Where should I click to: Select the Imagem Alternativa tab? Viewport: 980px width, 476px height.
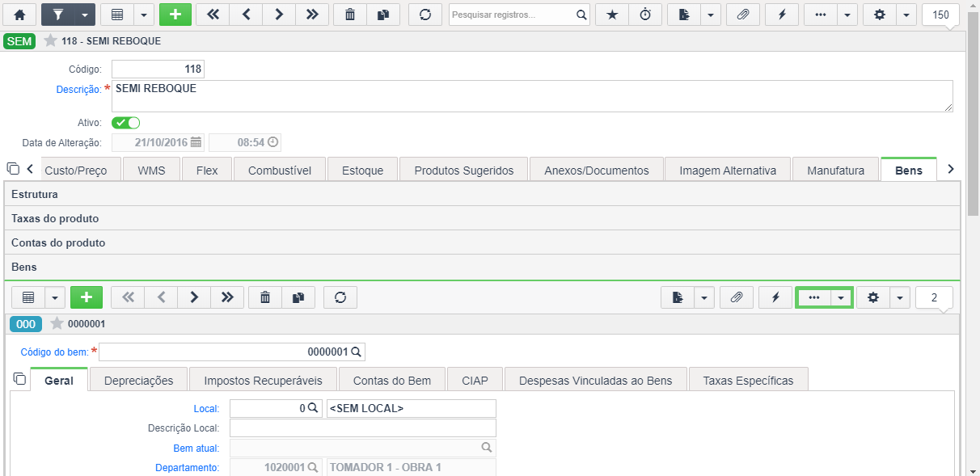(728, 171)
